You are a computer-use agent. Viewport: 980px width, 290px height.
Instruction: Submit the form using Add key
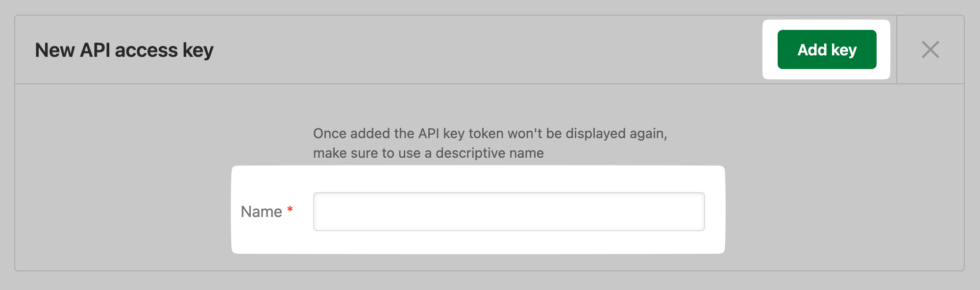click(x=827, y=49)
